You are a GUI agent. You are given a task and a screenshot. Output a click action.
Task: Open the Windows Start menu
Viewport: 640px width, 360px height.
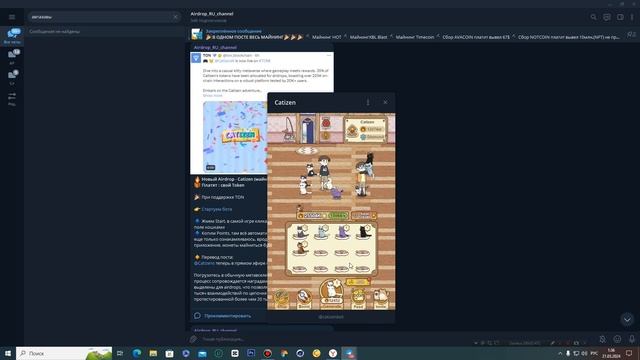(x=8, y=353)
